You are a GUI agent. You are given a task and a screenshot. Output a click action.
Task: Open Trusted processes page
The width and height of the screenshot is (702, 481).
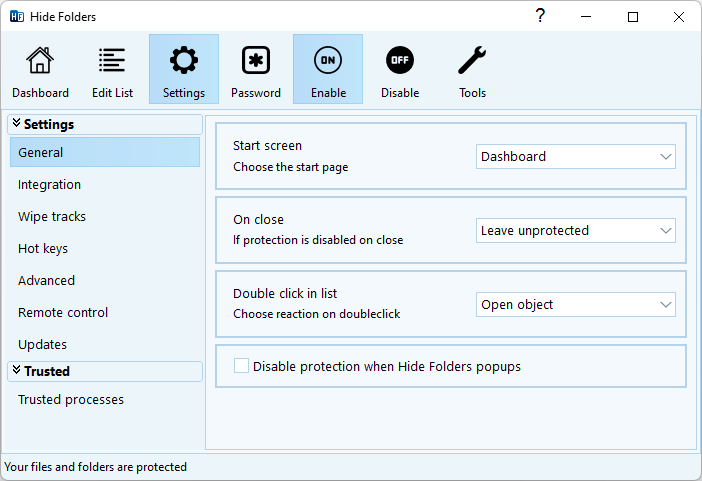(x=105, y=399)
